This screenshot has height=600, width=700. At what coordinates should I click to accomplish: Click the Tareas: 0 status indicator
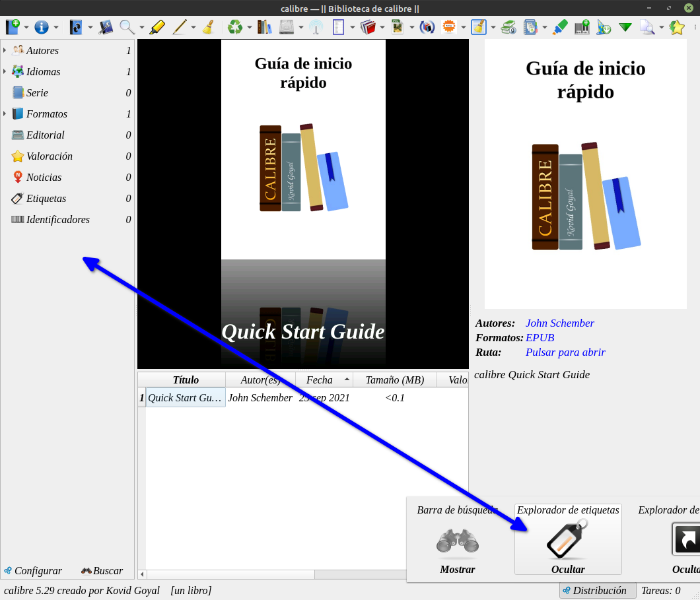coord(661,590)
